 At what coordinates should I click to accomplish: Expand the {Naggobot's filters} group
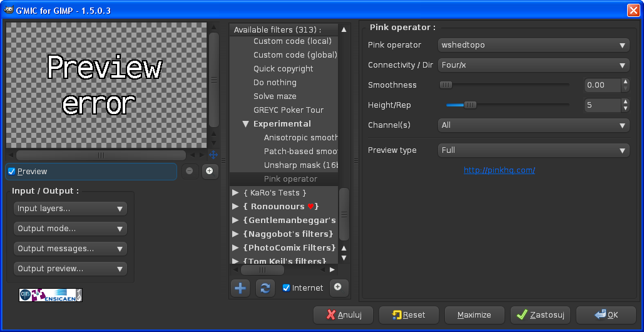tap(235, 234)
